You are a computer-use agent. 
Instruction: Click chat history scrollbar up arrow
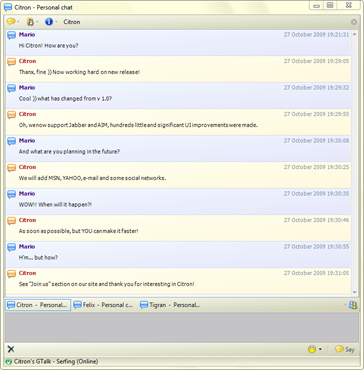tap(355, 33)
